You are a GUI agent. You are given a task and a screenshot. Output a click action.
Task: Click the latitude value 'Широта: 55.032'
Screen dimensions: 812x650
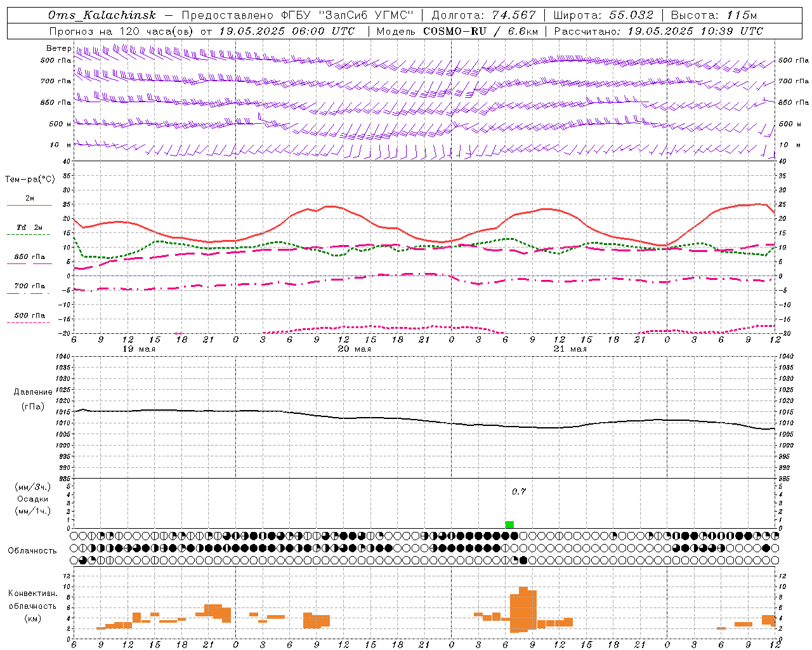pyautogui.click(x=603, y=15)
